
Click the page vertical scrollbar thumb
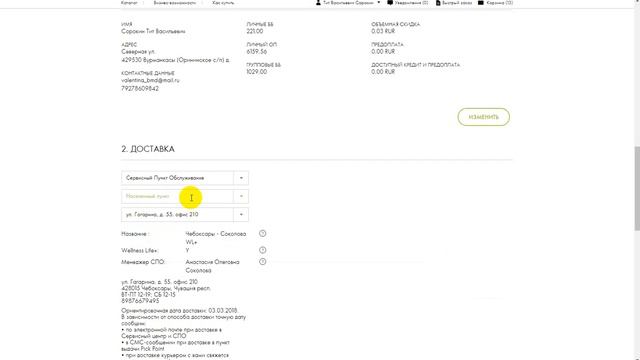click(x=637, y=188)
